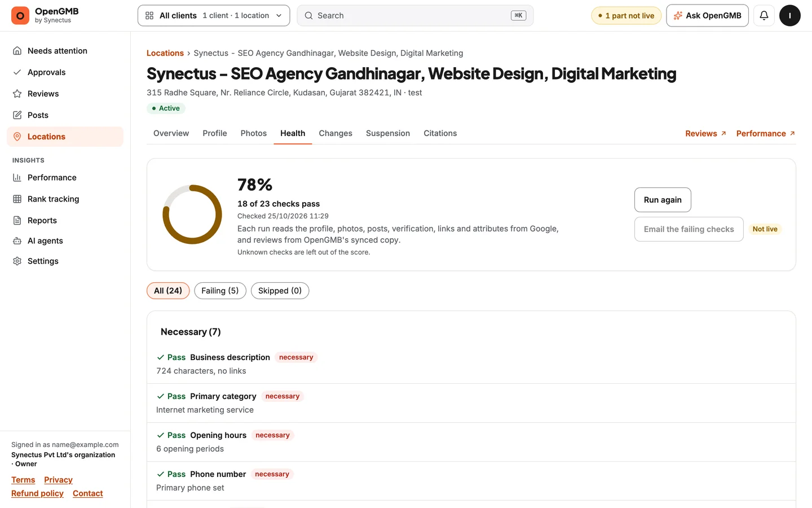Image resolution: width=812 pixels, height=508 pixels.
Task: Switch to the Changes tab
Action: tap(336, 133)
